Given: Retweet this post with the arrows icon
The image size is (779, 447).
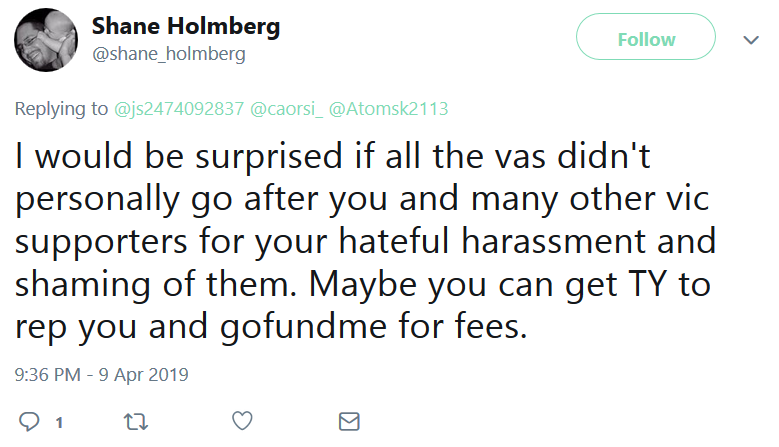Looking at the screenshot, I should (136, 422).
